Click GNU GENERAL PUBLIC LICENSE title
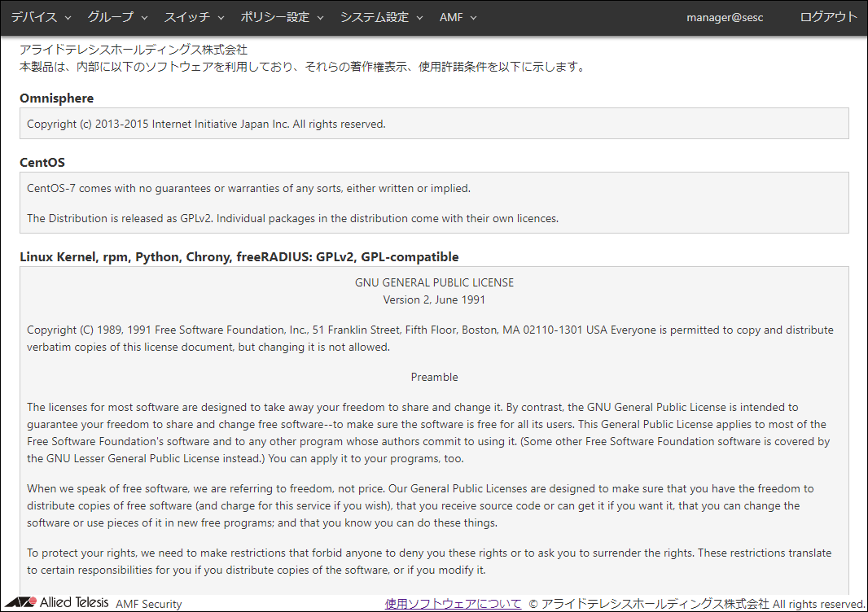This screenshot has height=612, width=868. 434,282
